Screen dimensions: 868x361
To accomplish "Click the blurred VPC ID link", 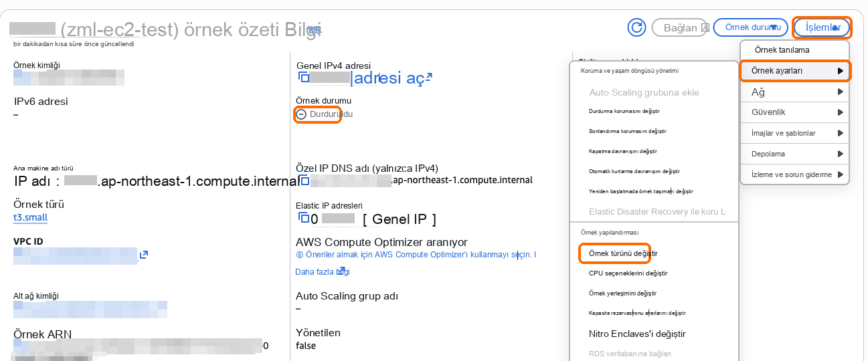I will (x=75, y=255).
